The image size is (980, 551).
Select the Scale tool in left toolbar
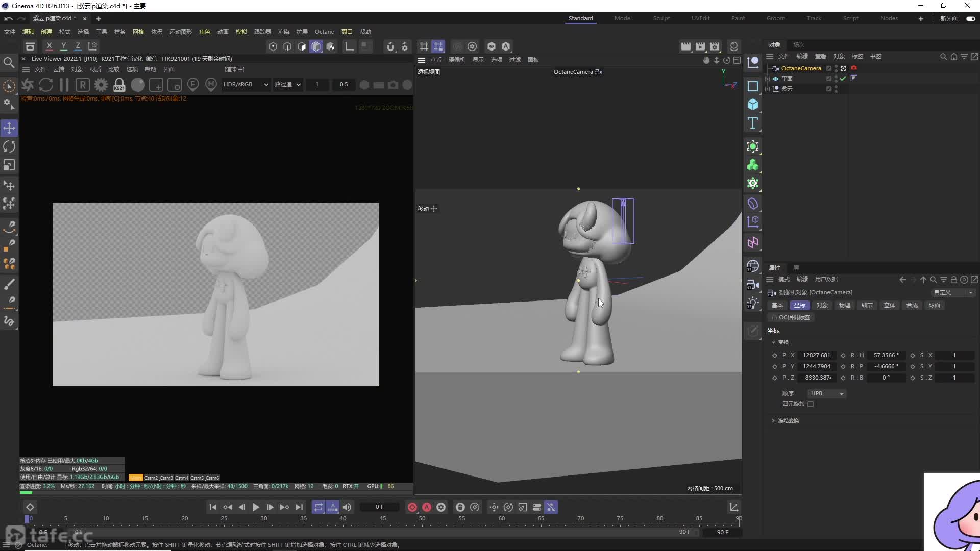point(9,165)
